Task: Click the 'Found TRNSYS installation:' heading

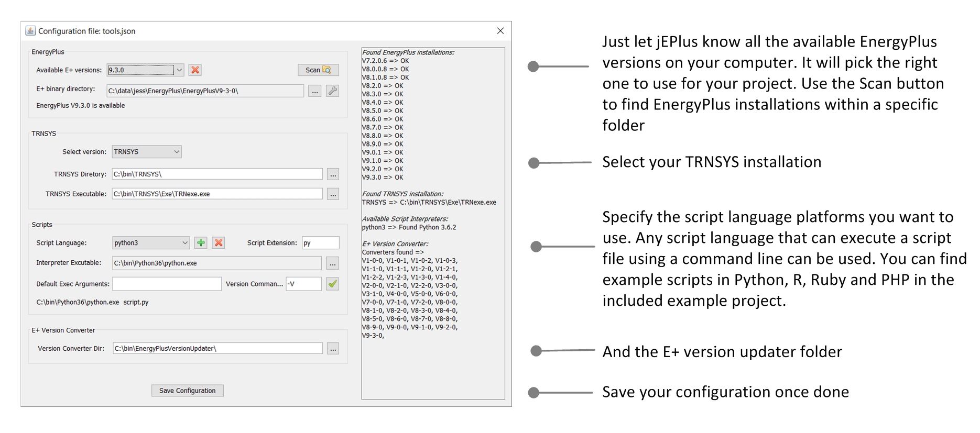Action: click(402, 194)
